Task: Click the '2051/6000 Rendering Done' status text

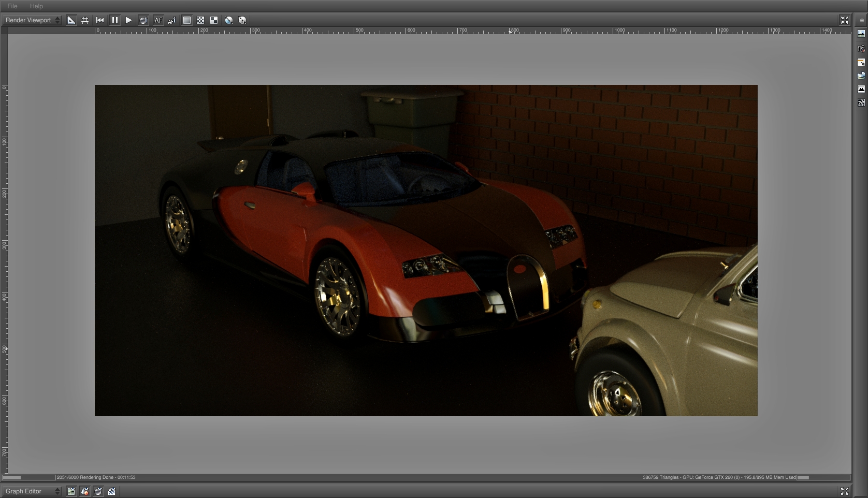Action: pyautogui.click(x=96, y=477)
